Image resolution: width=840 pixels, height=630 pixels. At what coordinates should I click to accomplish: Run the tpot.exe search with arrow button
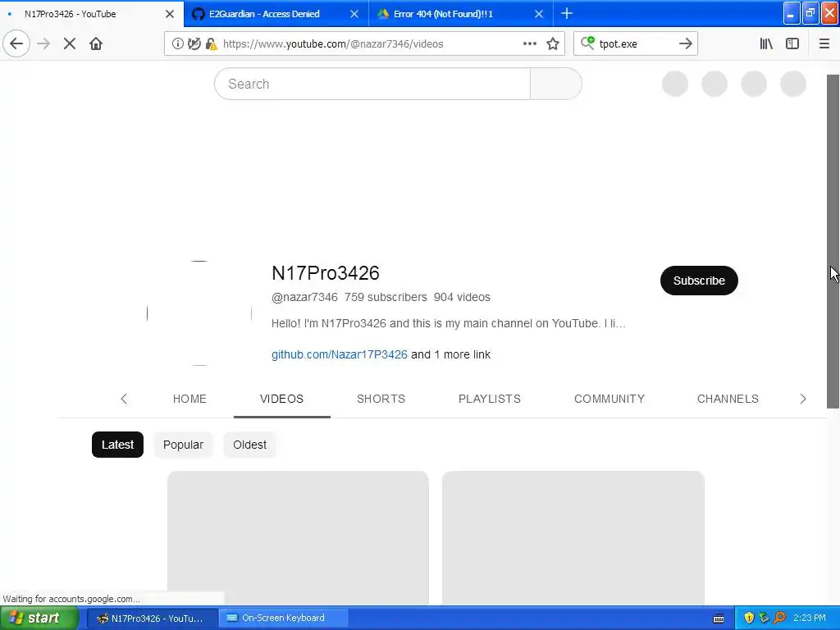(x=685, y=44)
